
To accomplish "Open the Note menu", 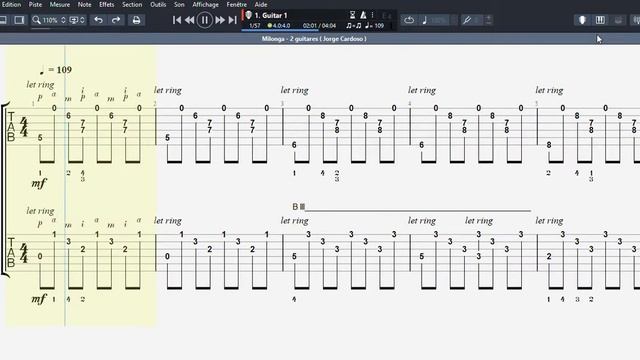I will [84, 4].
